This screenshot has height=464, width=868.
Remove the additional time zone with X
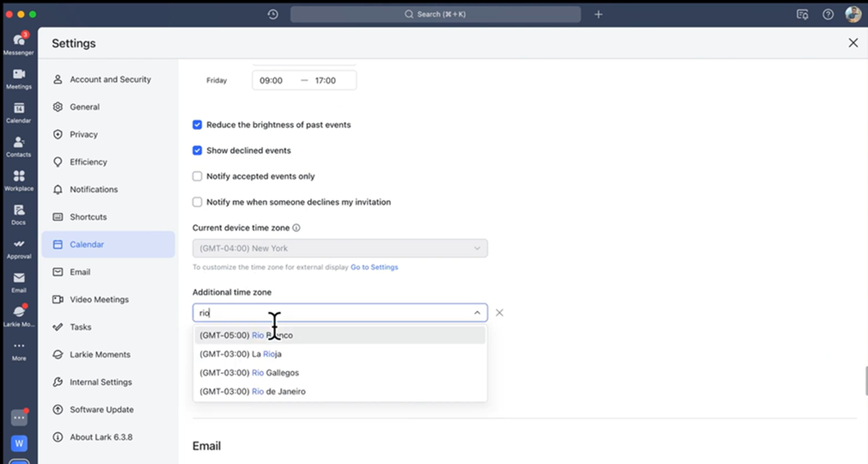(499, 313)
